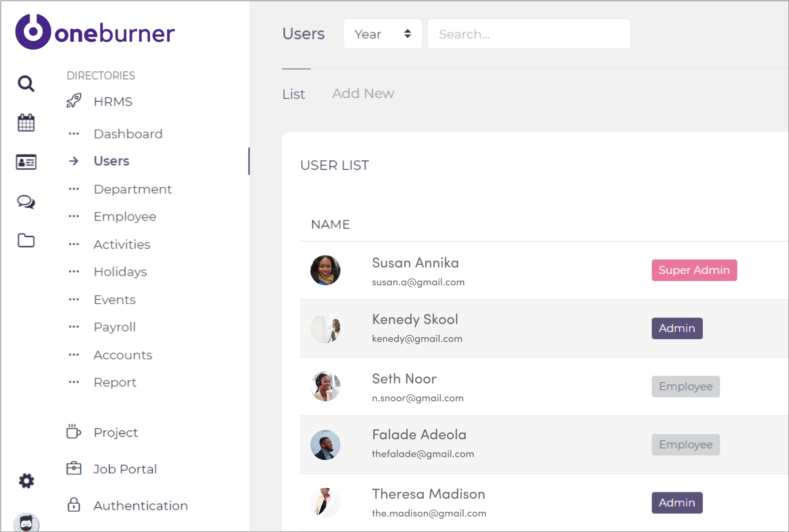Click the HRMS rocket icon
The image size is (789, 532).
click(74, 101)
